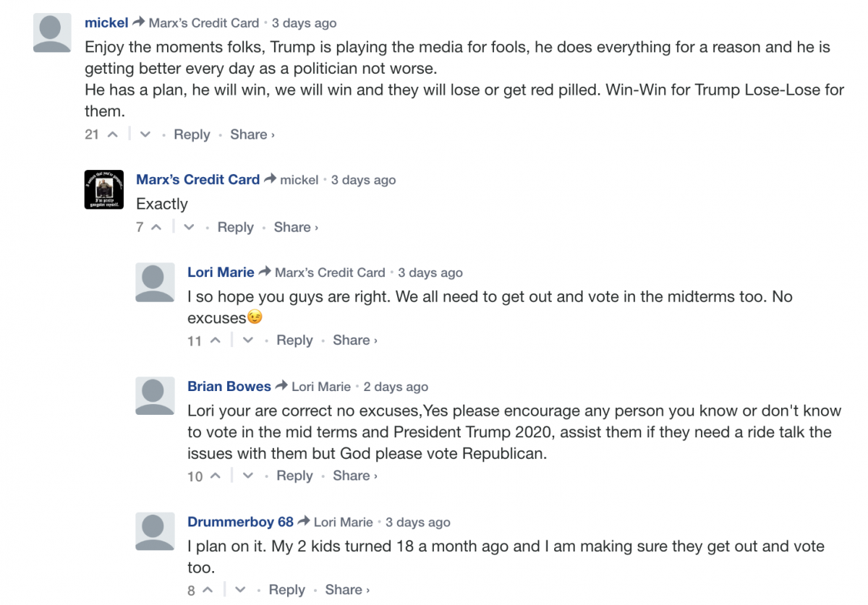The image size is (868, 605).
Task: Upvote mickel's comment
Action: [x=112, y=134]
